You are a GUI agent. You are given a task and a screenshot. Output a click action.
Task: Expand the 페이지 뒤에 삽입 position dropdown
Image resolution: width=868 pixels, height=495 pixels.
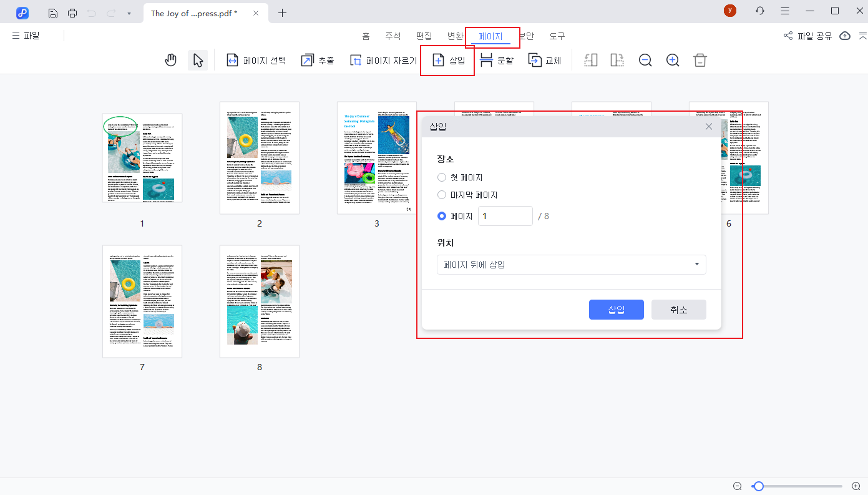(x=571, y=265)
